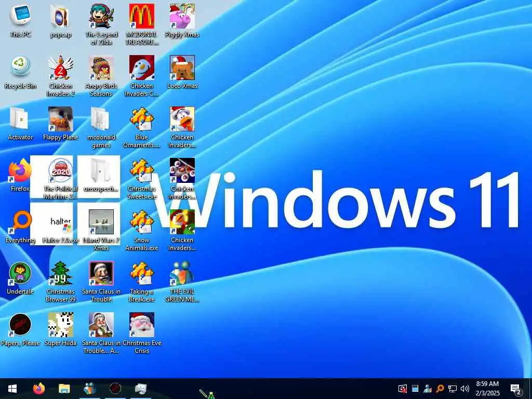Screen dimensions: 532x399
Task: Select Taking a Break.exe icon
Action: (141, 273)
